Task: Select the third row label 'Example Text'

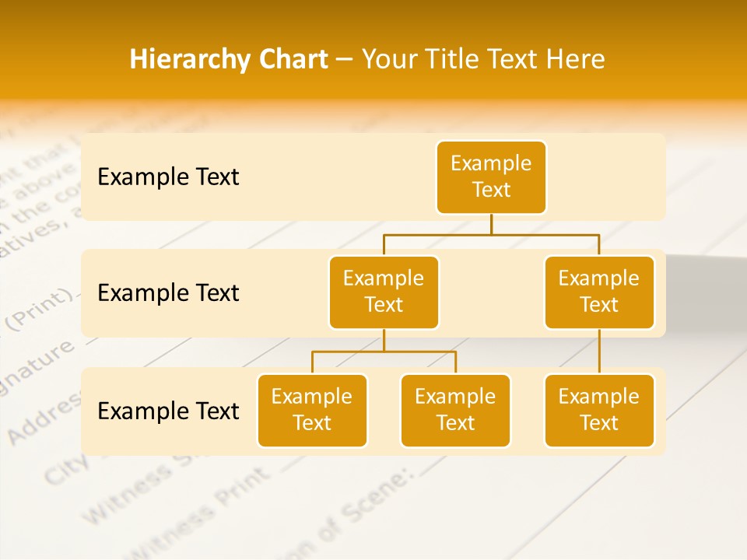Action: [168, 411]
